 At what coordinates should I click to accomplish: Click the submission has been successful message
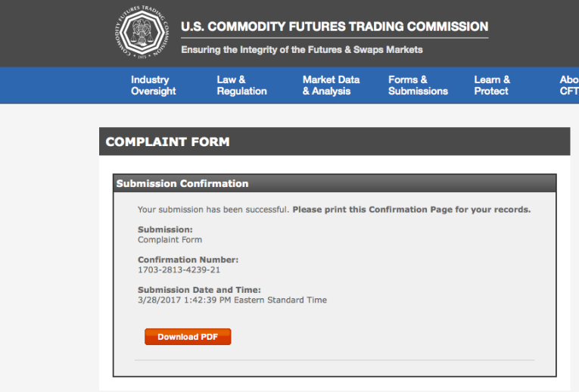click(213, 209)
